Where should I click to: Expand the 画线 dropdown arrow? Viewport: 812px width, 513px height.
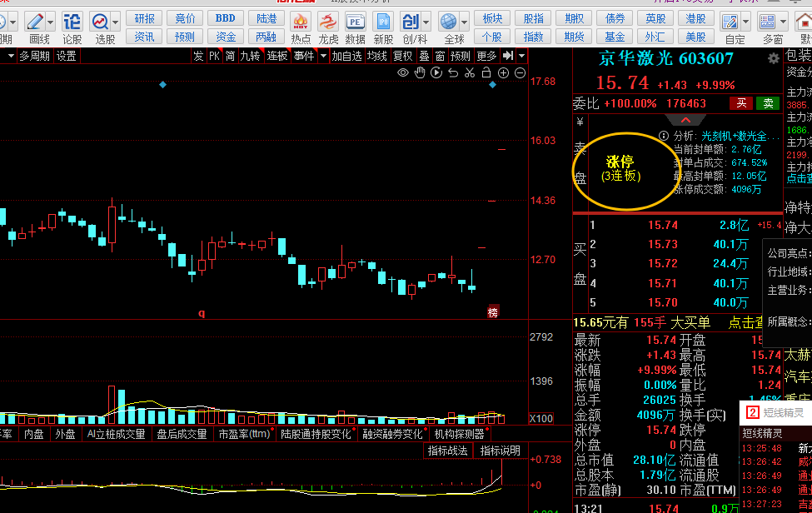tap(50, 22)
